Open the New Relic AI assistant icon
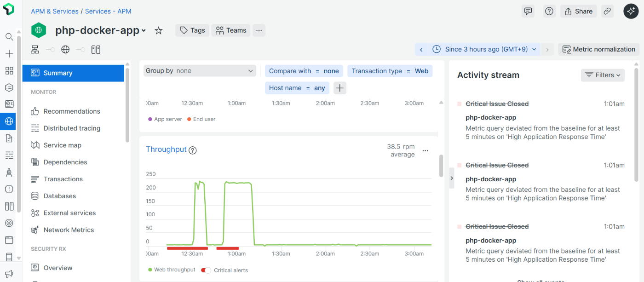 coord(631,11)
